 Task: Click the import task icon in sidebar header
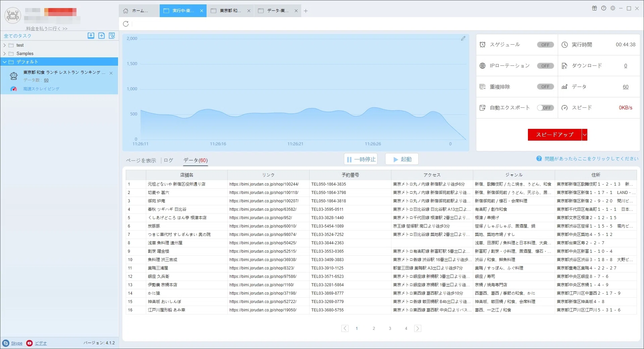tap(91, 36)
